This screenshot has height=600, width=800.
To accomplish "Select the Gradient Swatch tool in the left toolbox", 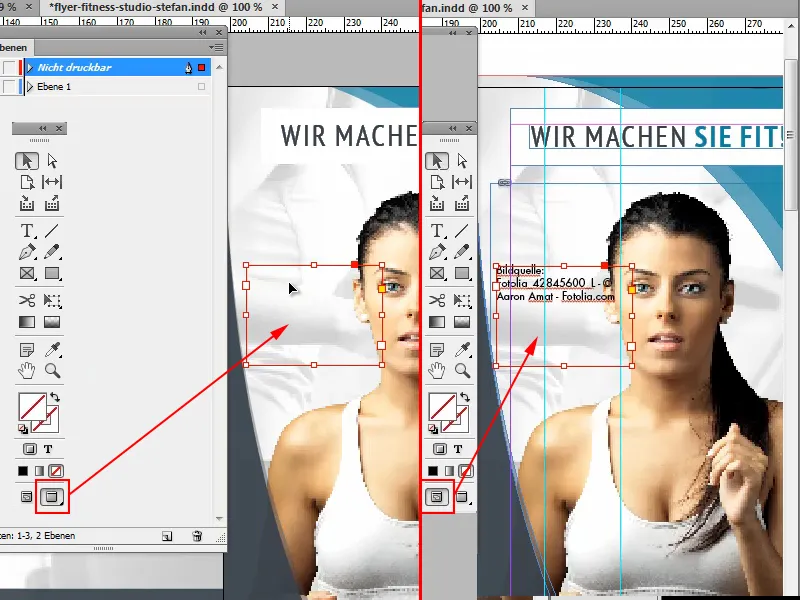I will [x=27, y=322].
